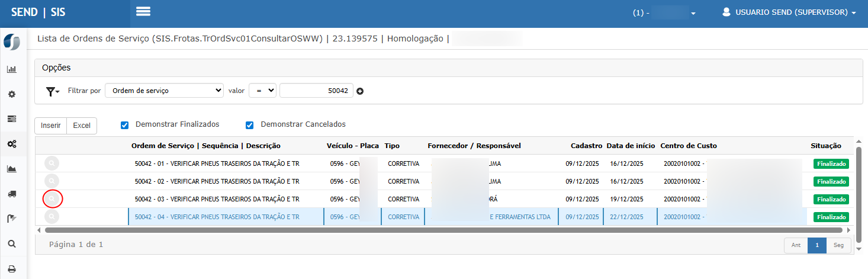Go to previous page with Ant
Screen dimensions: 868x279
click(x=796, y=245)
